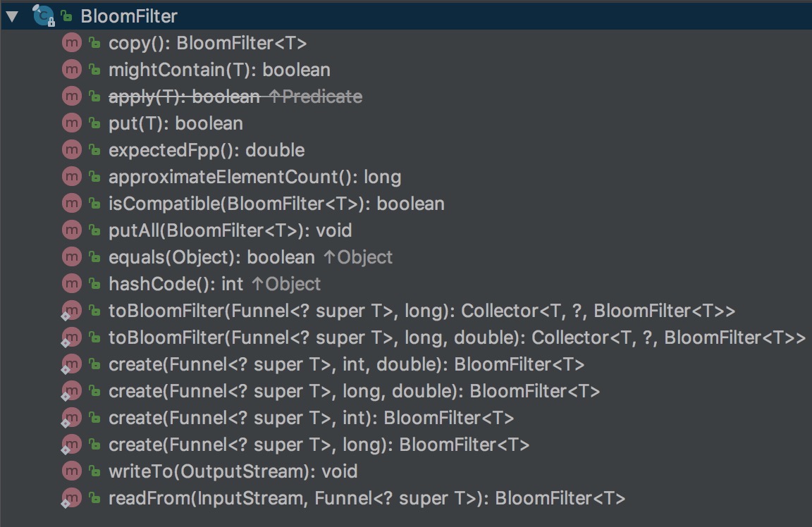The image size is (812, 527).
Task: Click the method icon beside writeTo(OutputStream)
Action: point(71,471)
